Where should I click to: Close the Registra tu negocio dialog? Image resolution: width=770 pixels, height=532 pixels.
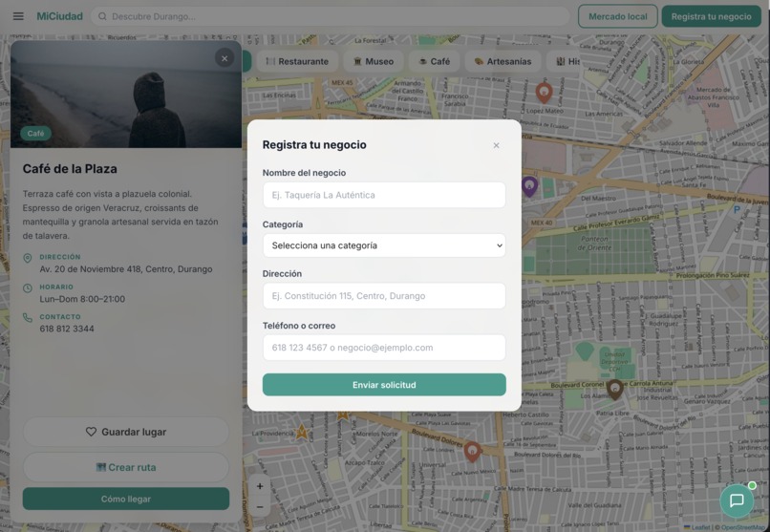point(496,145)
